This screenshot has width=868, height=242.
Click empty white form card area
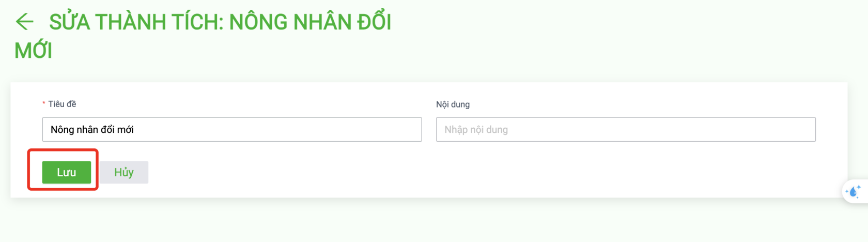click(x=465, y=173)
